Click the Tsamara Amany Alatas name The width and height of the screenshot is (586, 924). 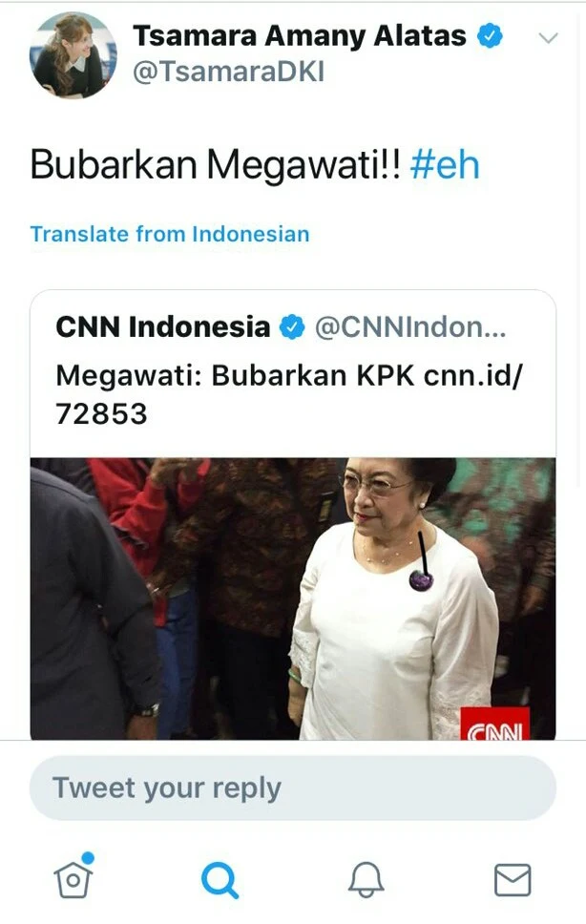click(299, 35)
